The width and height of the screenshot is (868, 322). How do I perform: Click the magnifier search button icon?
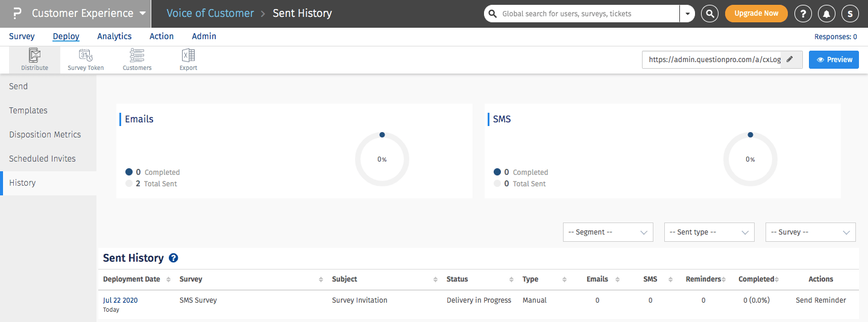[x=709, y=13]
